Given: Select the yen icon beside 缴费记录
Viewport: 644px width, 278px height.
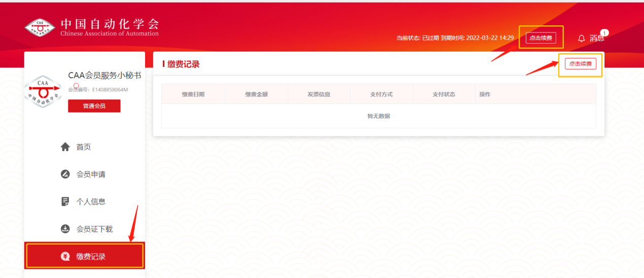Looking at the screenshot, I should pyautogui.click(x=65, y=256).
